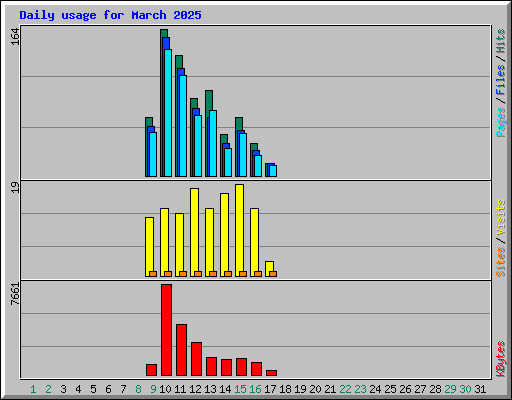Click the KBytes legend label
This screenshot has height=400, width=512.
[501, 359]
